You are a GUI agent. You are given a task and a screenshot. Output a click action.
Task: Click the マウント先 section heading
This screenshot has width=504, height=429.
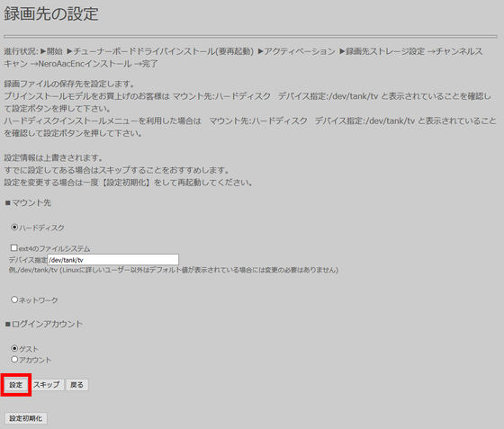point(31,203)
